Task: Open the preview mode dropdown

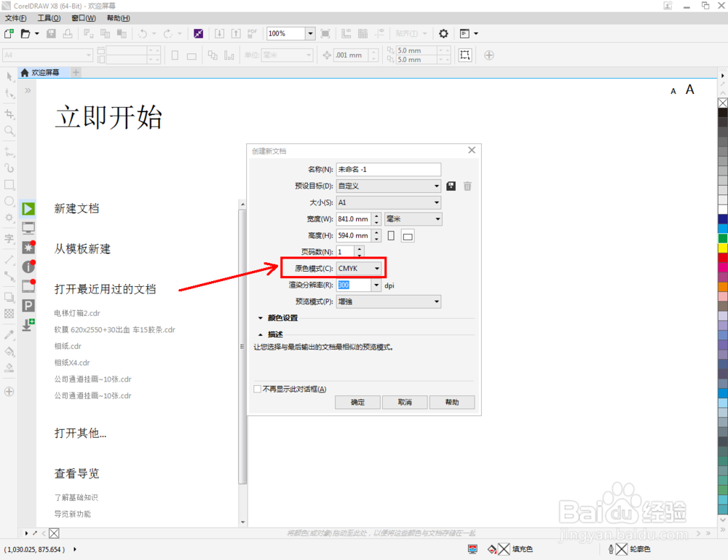Action: [x=389, y=301]
